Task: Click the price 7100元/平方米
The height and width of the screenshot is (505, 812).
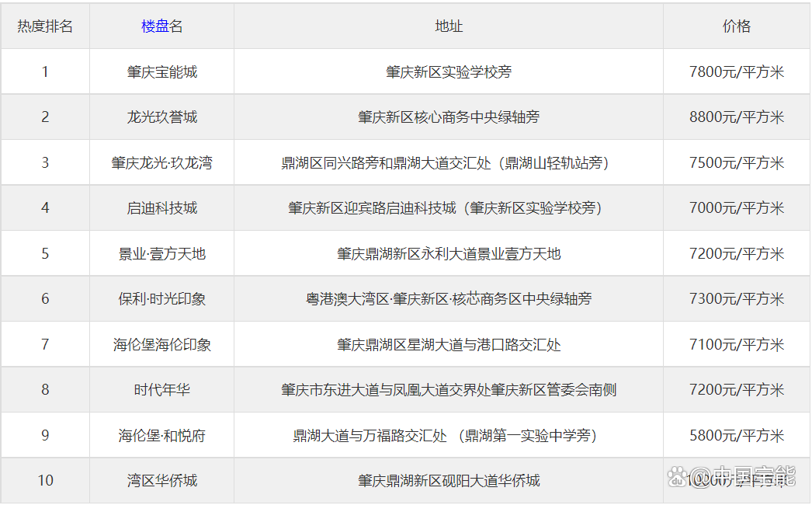Action: pyautogui.click(x=737, y=344)
